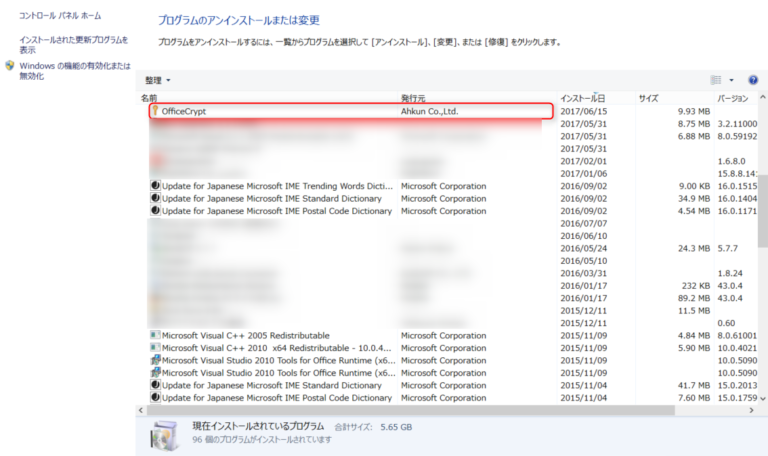
Task: Open the 整理 organize dropdown
Action: (x=157, y=80)
